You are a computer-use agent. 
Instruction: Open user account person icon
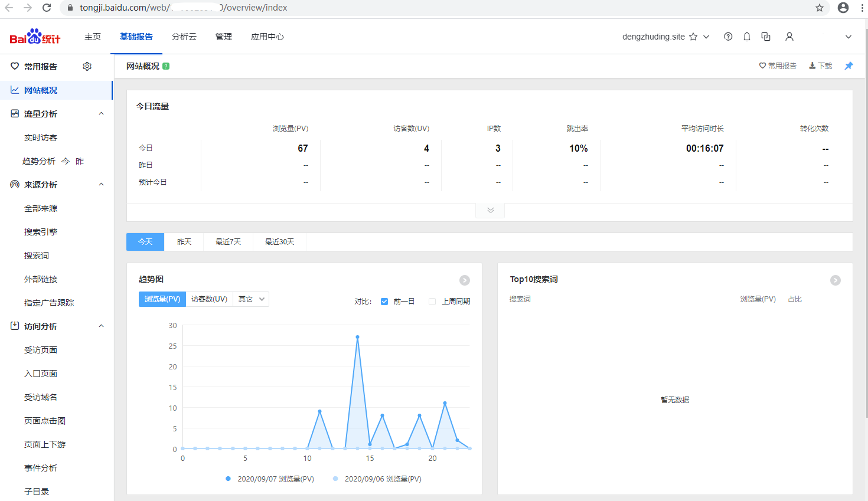point(789,37)
